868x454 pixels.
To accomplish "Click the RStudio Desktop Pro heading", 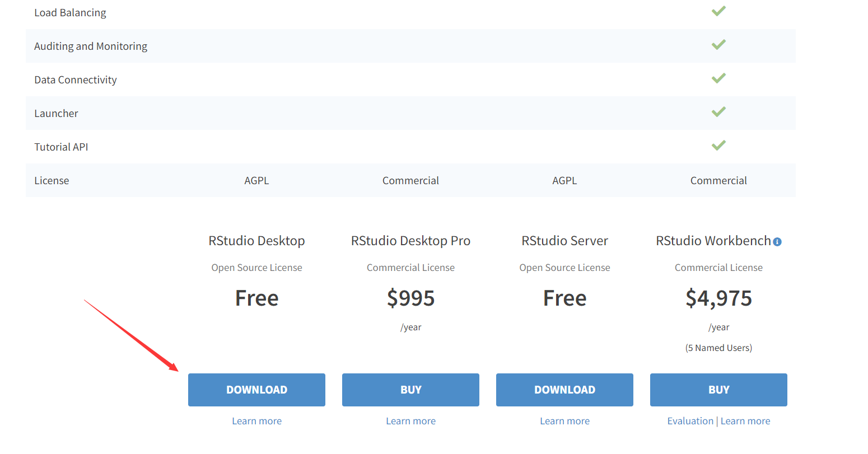I will (410, 241).
